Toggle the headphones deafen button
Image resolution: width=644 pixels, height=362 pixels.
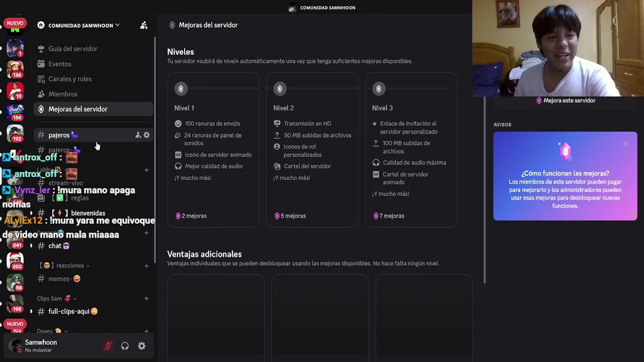[125, 346]
